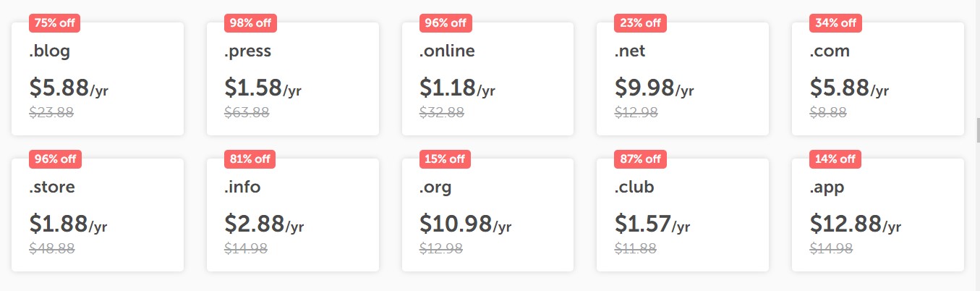
Task: Choose the .club domain at $1.57/yr
Action: coord(683,215)
